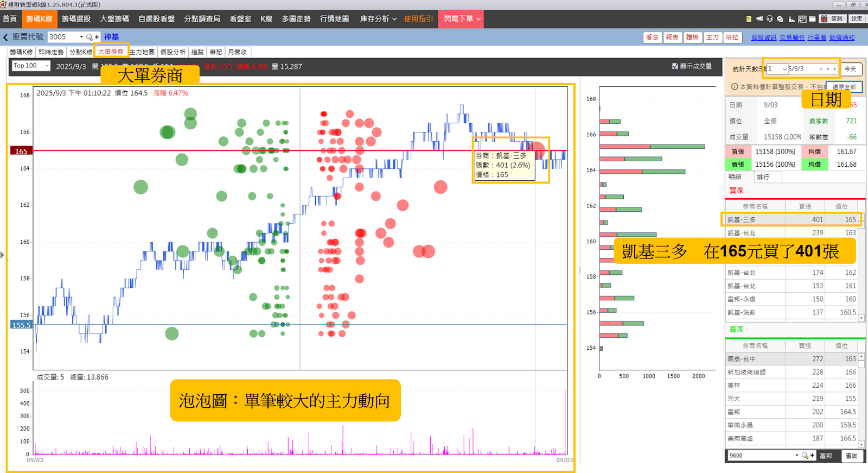This screenshot has width=868, height=473.
Task: Click the back arrow before 股票代號
Action: (x=5, y=37)
